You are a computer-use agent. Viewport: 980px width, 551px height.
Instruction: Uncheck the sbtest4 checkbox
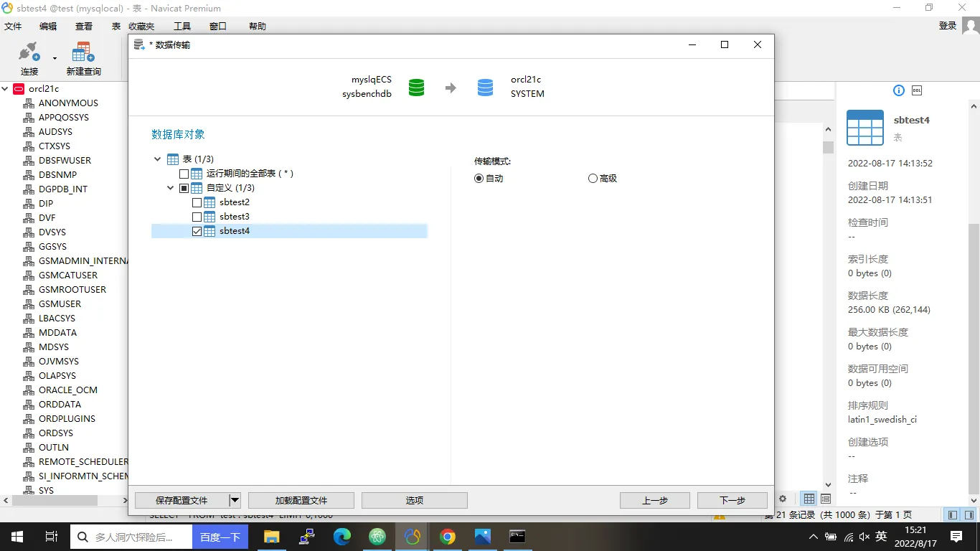click(x=197, y=231)
